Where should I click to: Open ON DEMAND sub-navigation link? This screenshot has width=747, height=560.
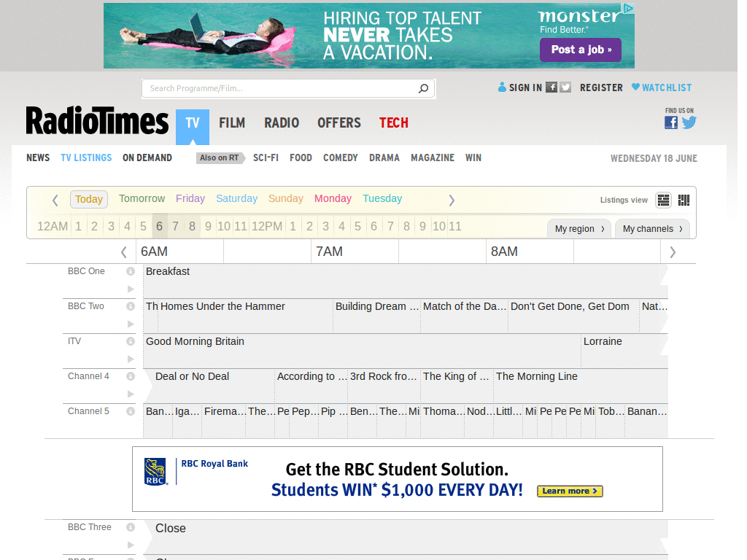147,157
